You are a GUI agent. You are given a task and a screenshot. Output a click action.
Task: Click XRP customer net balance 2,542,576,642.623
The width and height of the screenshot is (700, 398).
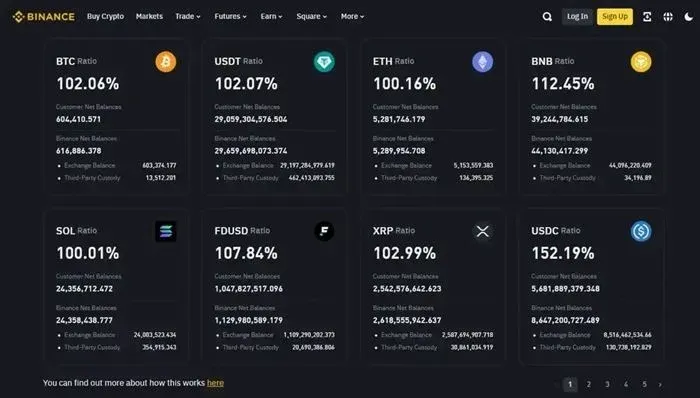(x=407, y=289)
